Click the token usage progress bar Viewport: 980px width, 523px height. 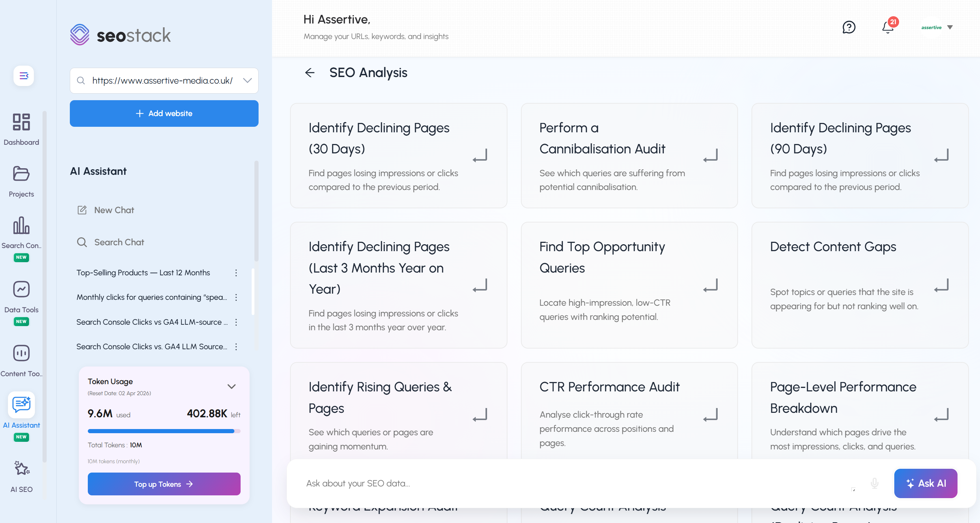pos(164,431)
